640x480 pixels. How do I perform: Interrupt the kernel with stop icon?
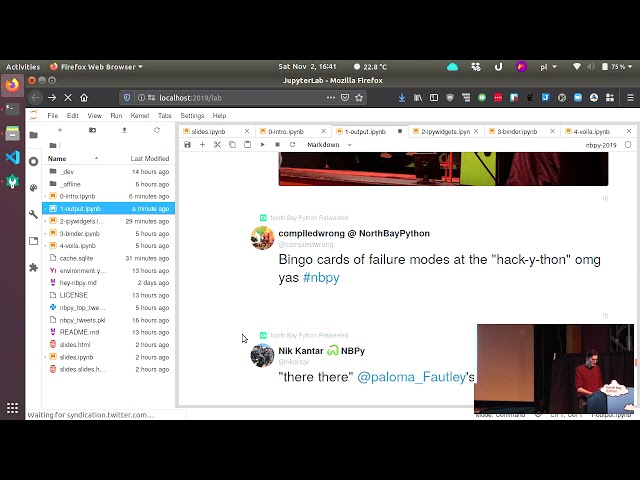pyautogui.click(x=277, y=144)
